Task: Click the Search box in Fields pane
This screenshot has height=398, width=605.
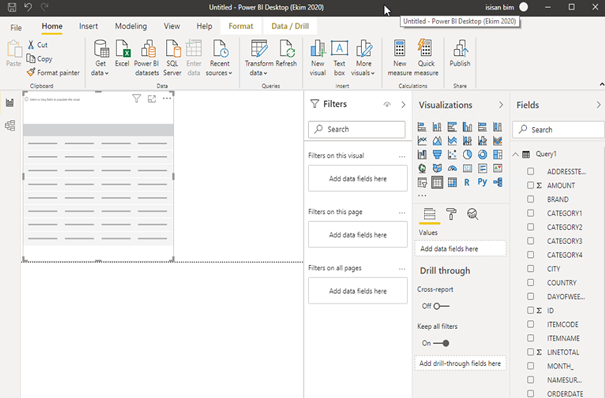Action: 558,130
